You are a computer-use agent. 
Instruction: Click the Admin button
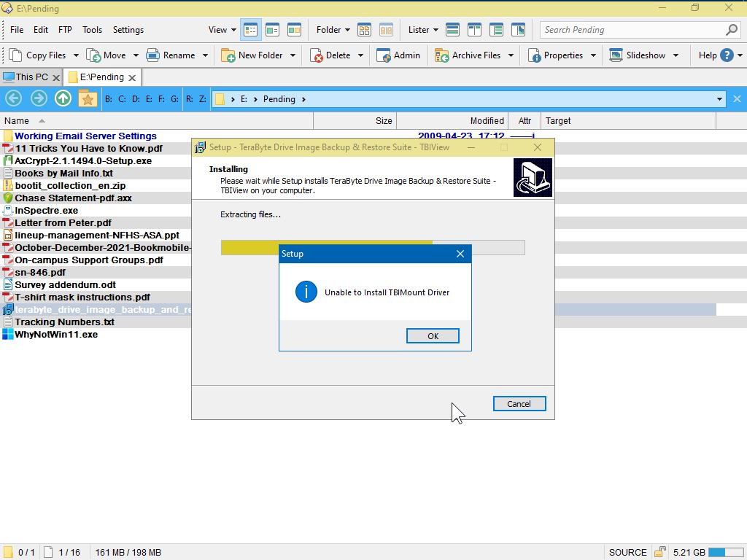point(398,55)
